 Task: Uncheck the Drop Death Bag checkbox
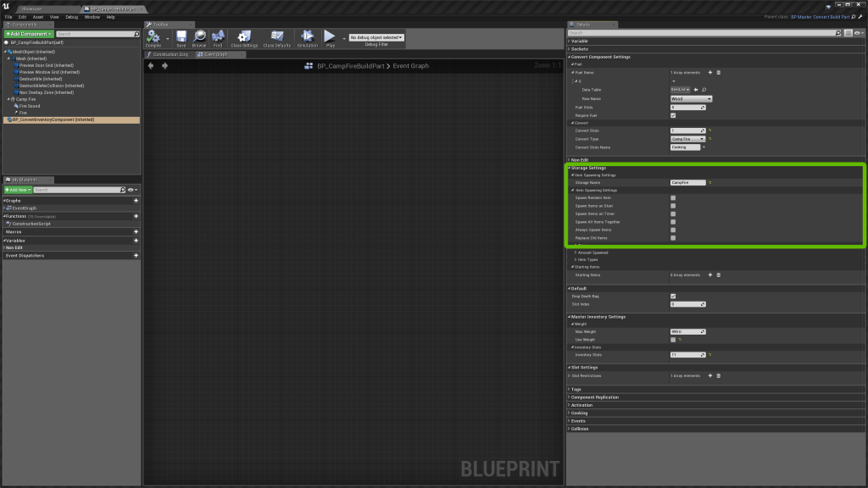(673, 296)
